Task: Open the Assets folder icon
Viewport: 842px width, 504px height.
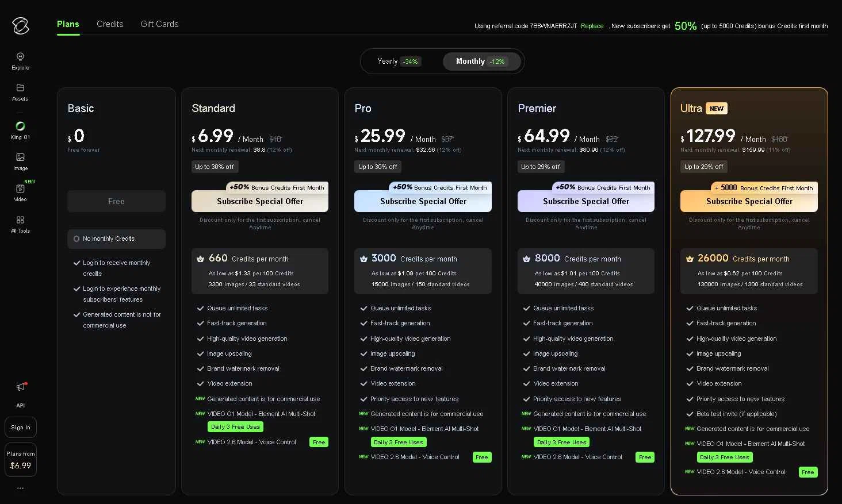Action: point(20,87)
